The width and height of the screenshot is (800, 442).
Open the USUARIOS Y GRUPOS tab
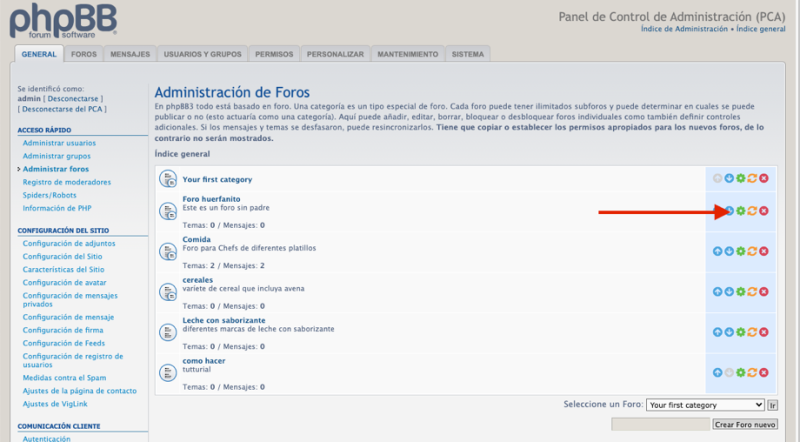click(x=203, y=54)
